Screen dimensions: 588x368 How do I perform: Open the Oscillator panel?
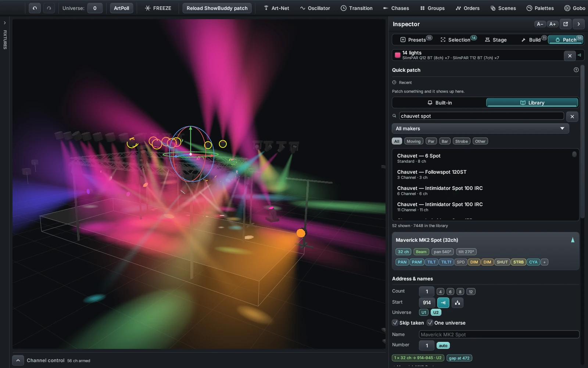tap(315, 8)
